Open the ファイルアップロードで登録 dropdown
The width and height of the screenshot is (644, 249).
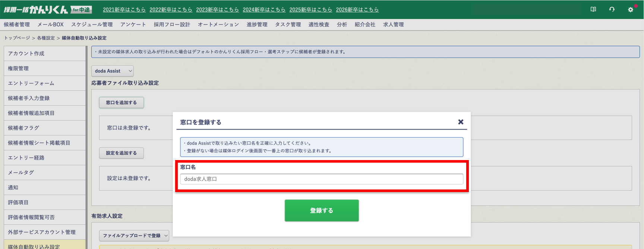click(134, 236)
